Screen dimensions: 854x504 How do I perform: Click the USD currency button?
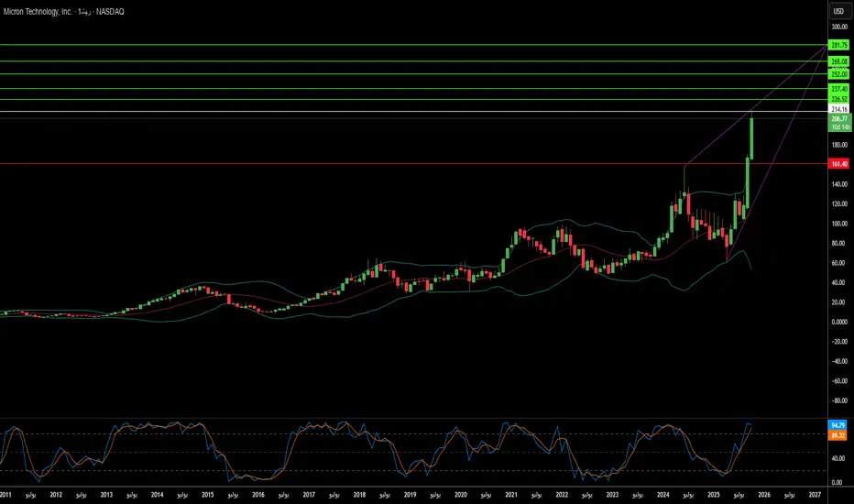[838, 11]
